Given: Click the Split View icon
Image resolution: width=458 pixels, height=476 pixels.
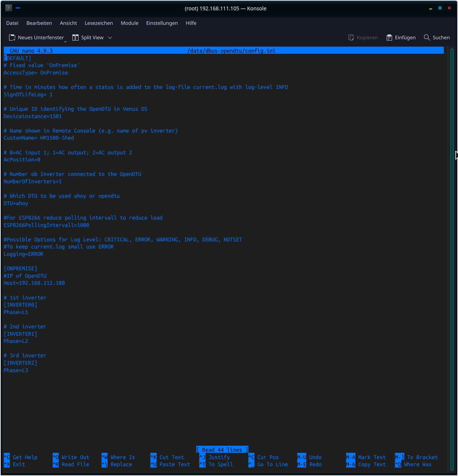Looking at the screenshot, I should pos(75,37).
